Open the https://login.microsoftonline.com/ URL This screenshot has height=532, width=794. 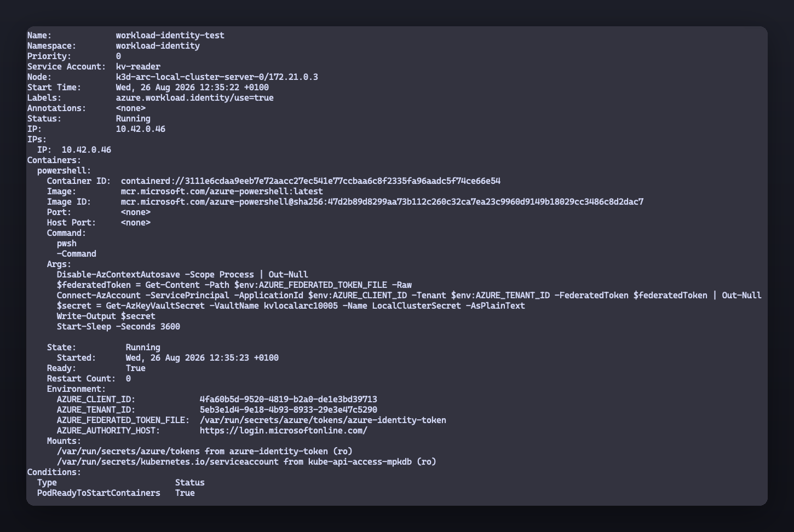pos(284,431)
